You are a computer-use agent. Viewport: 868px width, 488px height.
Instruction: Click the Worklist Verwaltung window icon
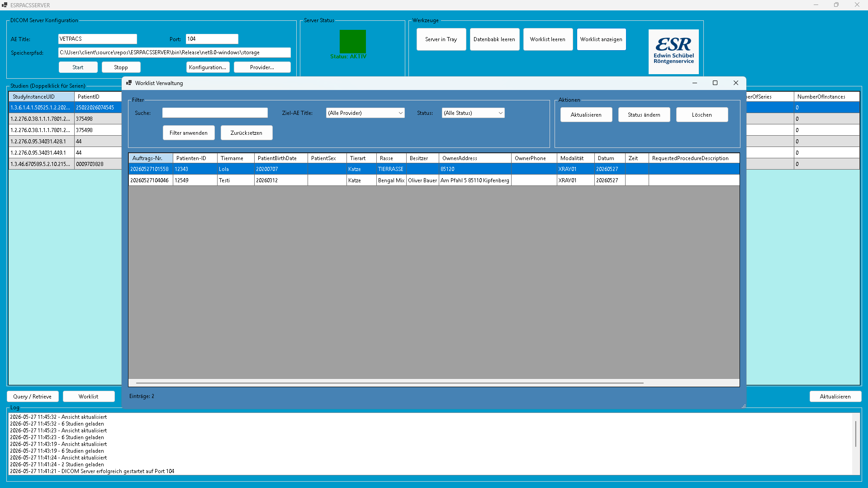[129, 83]
